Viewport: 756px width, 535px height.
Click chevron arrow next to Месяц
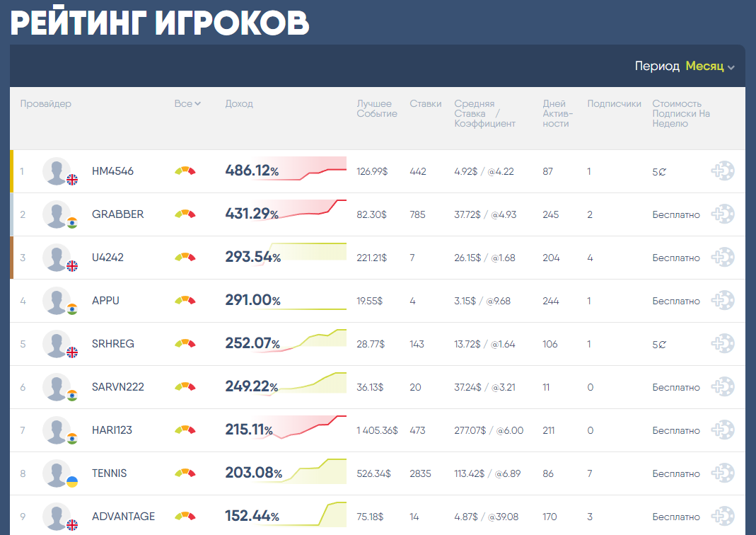pyautogui.click(x=731, y=68)
